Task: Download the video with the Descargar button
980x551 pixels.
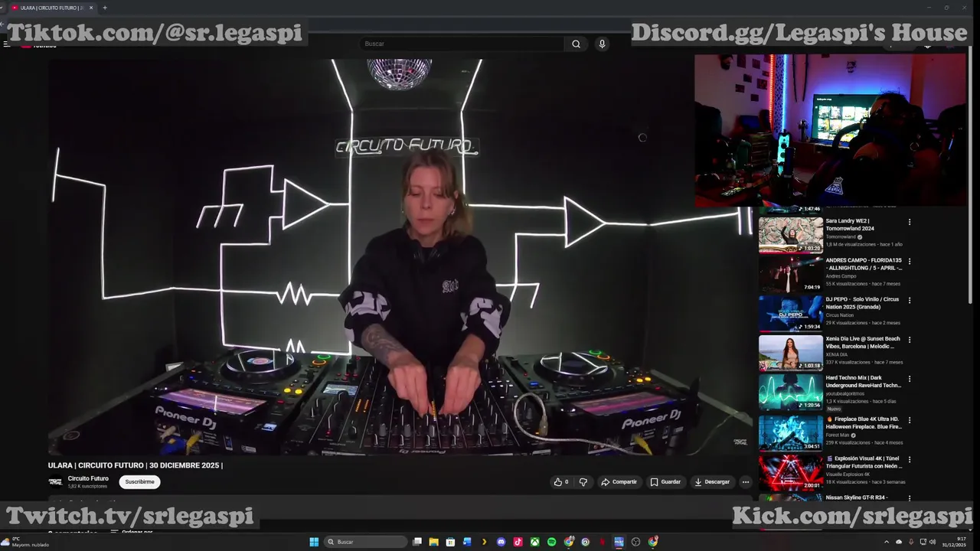Action: [712, 482]
